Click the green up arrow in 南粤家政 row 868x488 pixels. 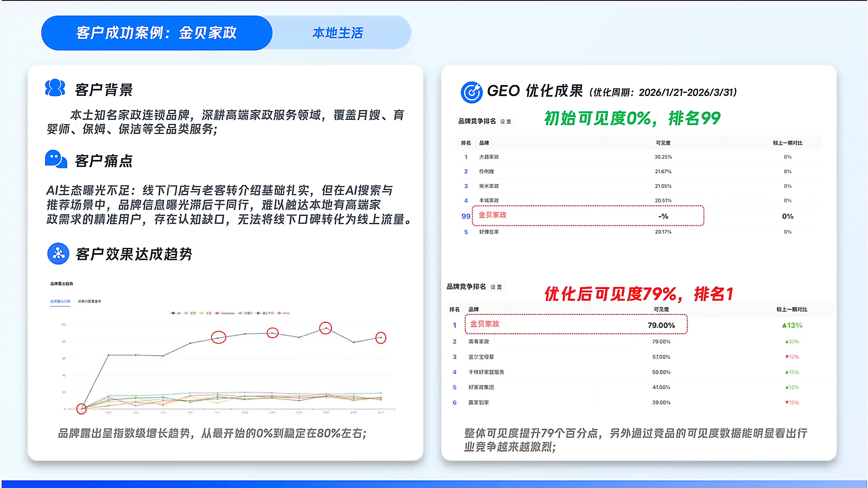(x=787, y=342)
